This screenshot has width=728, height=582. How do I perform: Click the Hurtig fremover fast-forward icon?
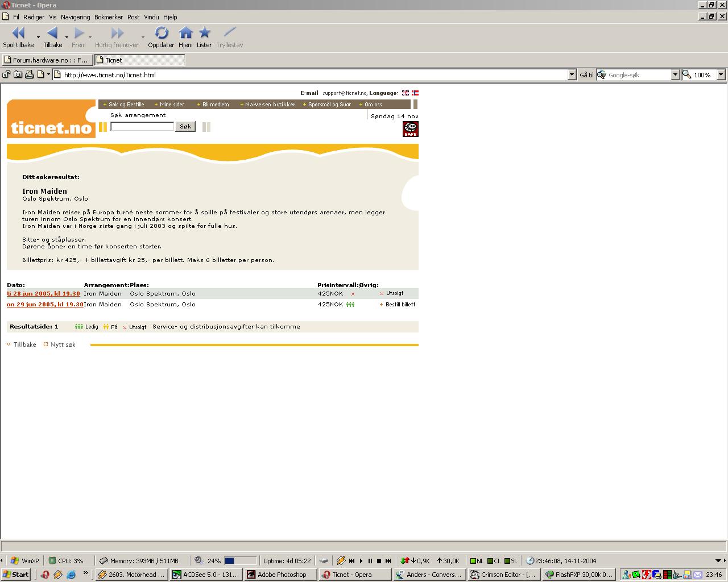point(117,33)
